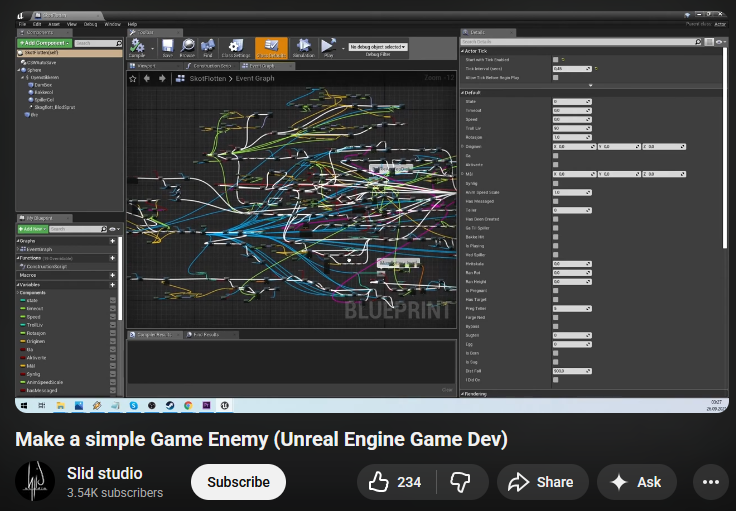Dislike the video with thumbs down

pyautogui.click(x=460, y=482)
